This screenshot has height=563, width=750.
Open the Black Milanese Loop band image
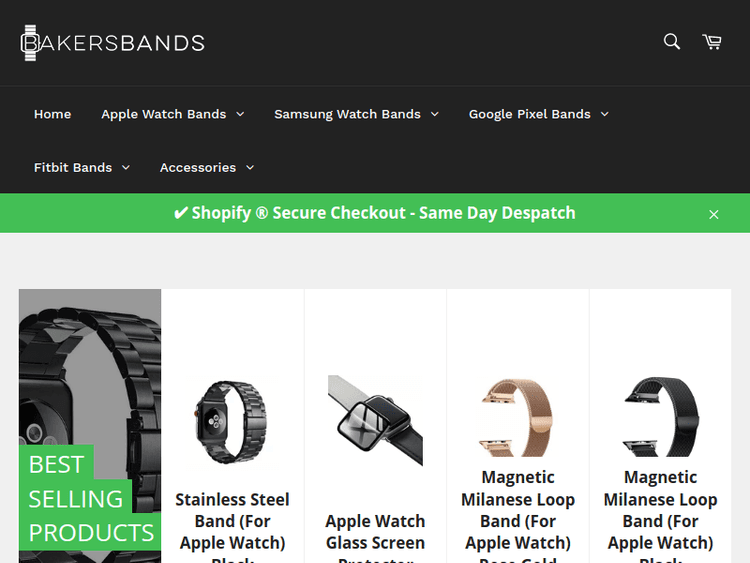[x=661, y=417]
